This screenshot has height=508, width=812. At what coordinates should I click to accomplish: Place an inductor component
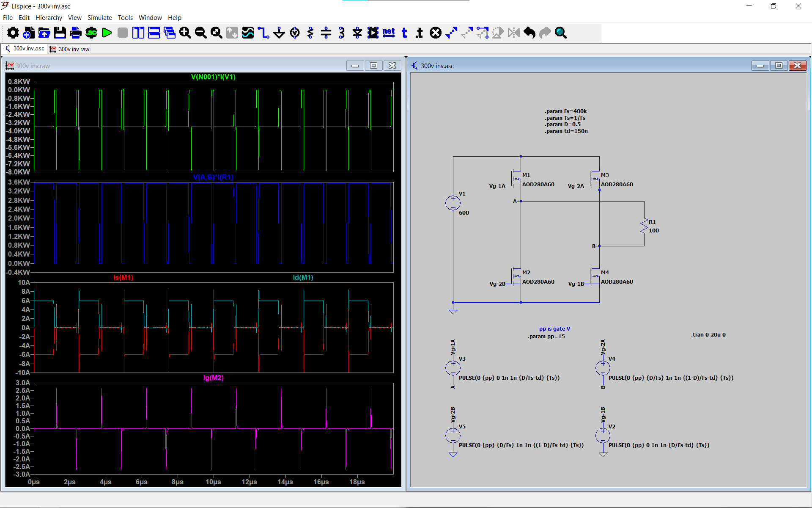[x=342, y=33]
